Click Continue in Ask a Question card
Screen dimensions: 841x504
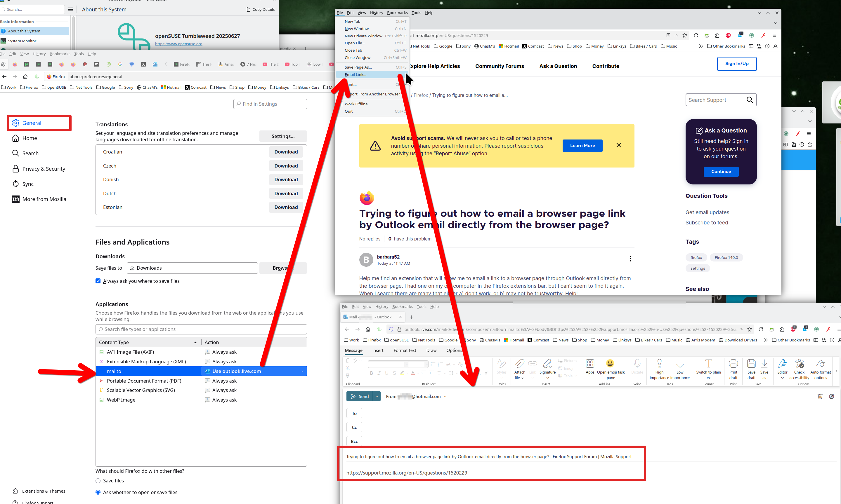click(721, 172)
